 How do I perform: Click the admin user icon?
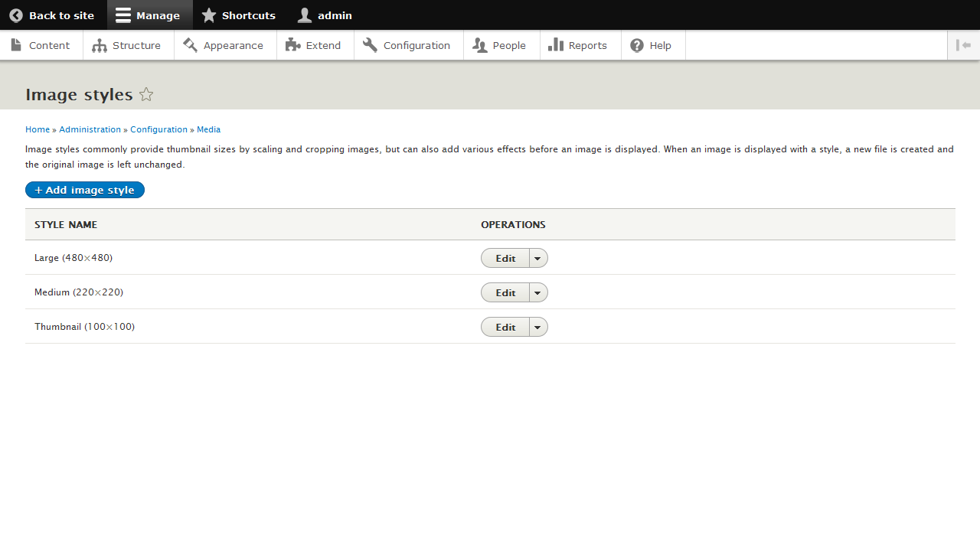coord(305,15)
